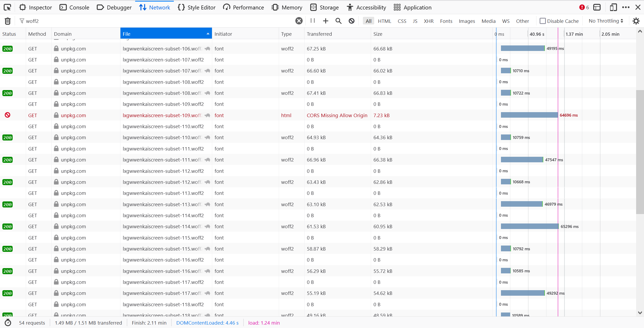Open responsive design mode
Screen dimensions: 644x328
click(613, 7)
